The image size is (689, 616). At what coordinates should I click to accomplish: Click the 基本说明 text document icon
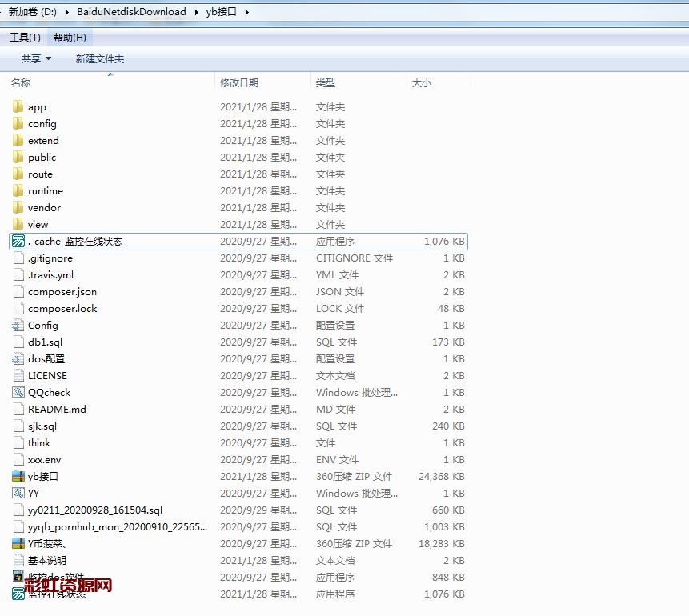point(18,560)
